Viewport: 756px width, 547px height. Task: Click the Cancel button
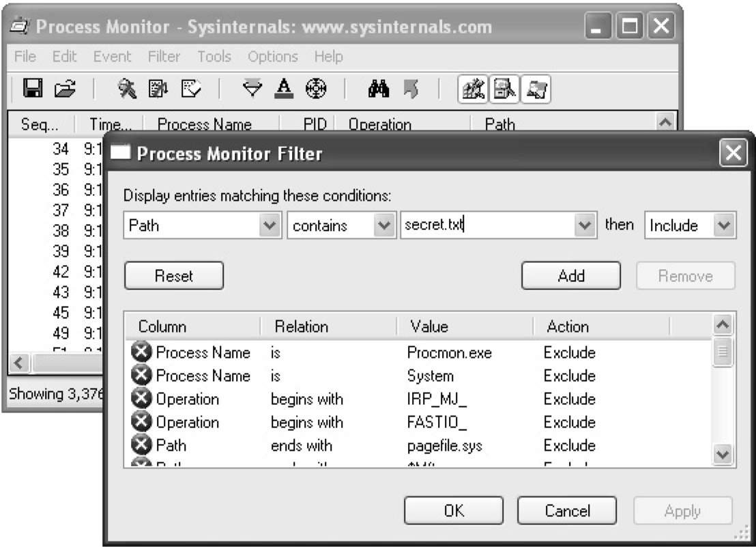(567, 510)
